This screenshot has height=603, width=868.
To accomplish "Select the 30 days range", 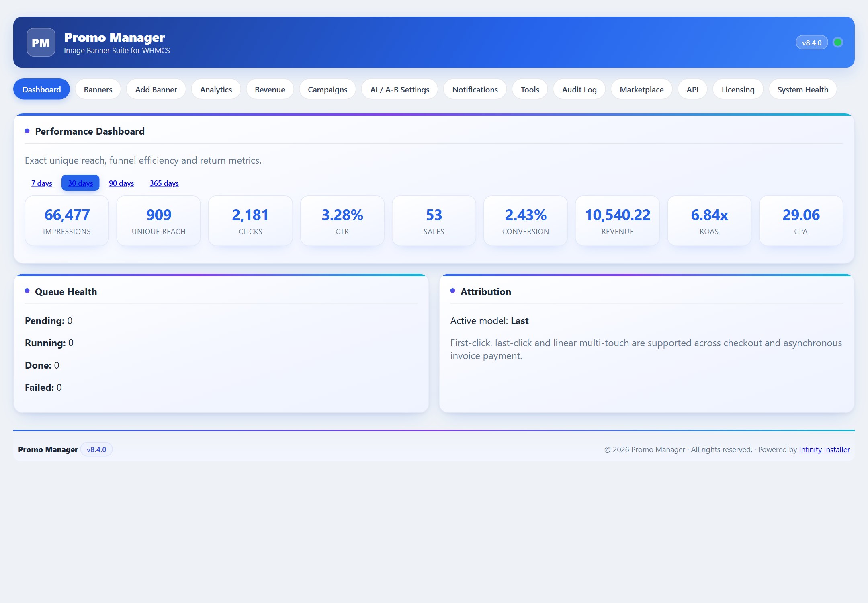I will tap(80, 183).
